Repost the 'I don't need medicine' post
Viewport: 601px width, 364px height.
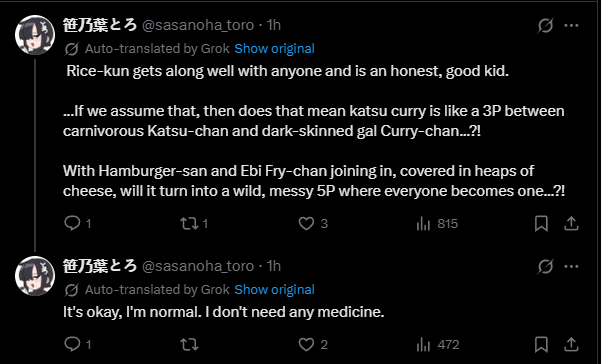click(x=189, y=344)
